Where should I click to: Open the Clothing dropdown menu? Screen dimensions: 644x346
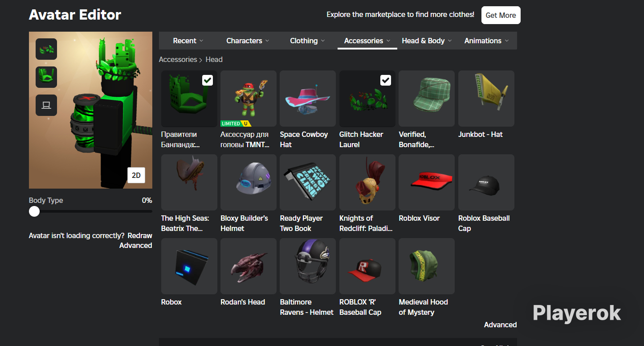[x=308, y=41]
